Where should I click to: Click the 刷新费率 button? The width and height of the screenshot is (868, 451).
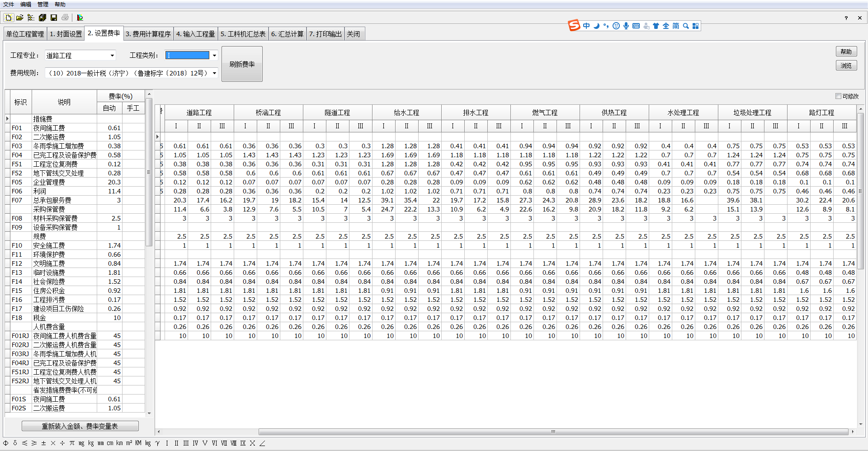242,64
